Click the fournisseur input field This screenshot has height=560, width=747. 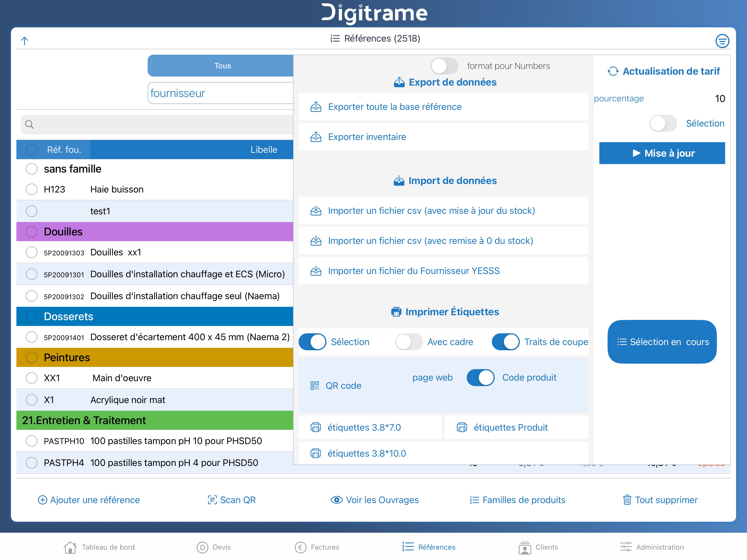click(220, 93)
